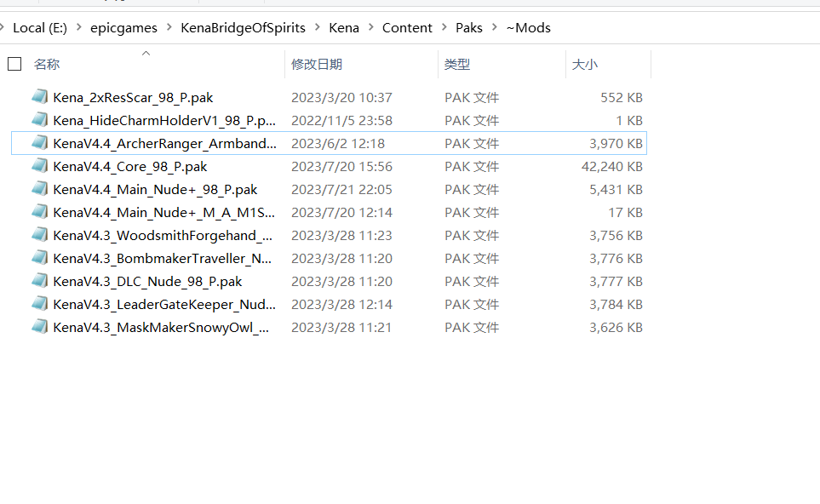The height and width of the screenshot is (504, 820).
Task: Expand the chevron after Content breadcrumb
Action: pos(444,26)
